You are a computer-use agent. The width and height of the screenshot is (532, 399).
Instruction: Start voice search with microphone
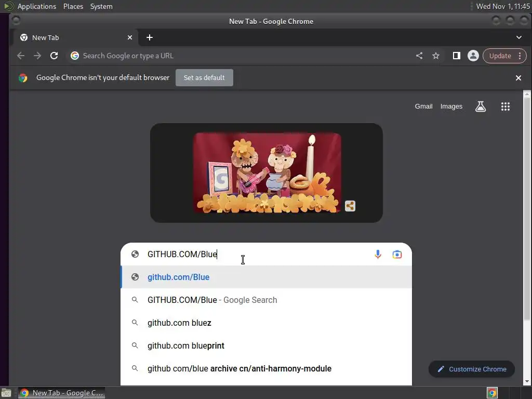[378, 254]
